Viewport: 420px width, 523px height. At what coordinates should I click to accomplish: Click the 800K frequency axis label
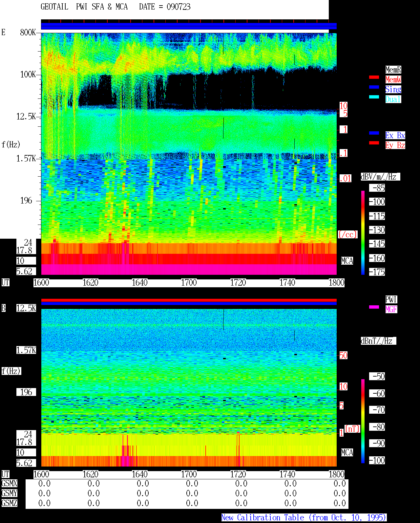[x=28, y=32]
